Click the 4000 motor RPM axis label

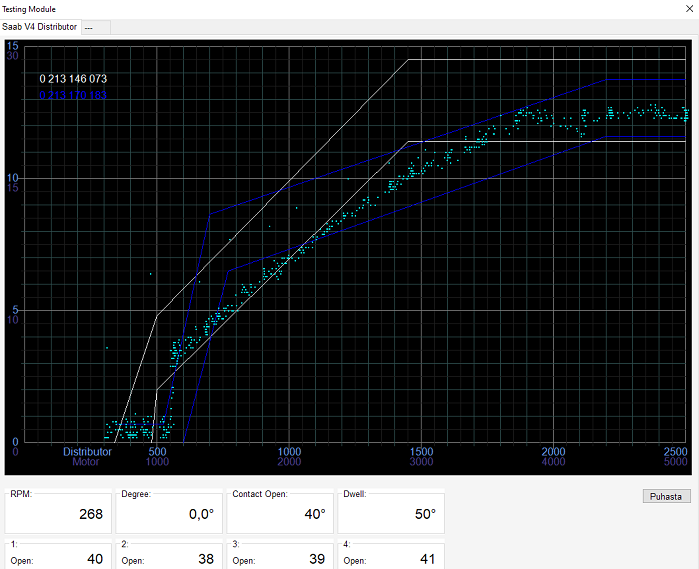[x=553, y=462]
